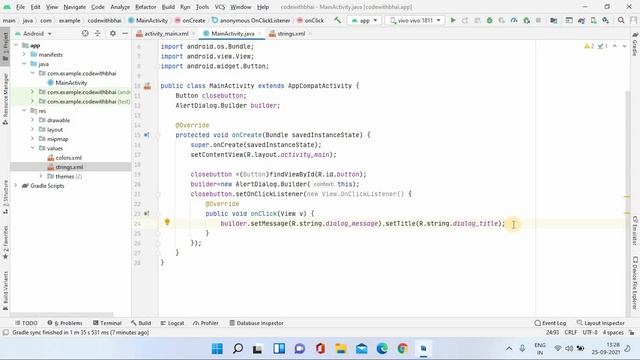Screen dimensions: 640x360
Task: Open the SDK Manager icon
Action: click(606, 20)
